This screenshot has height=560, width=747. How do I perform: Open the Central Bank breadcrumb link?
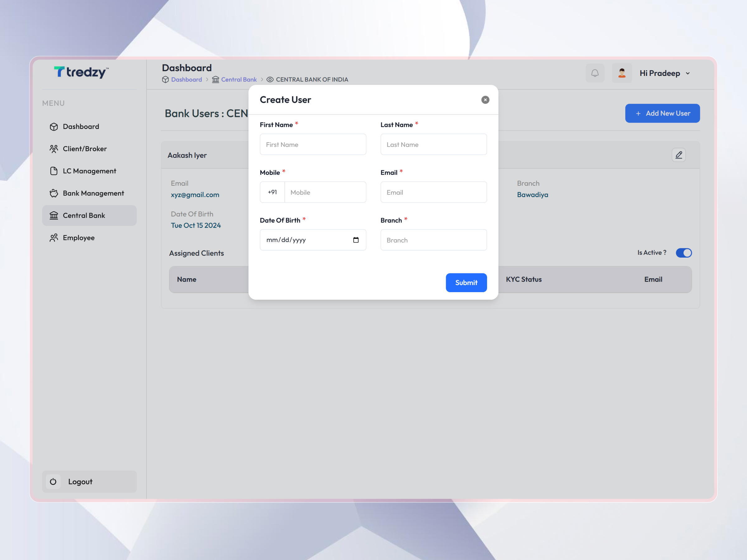point(239,79)
